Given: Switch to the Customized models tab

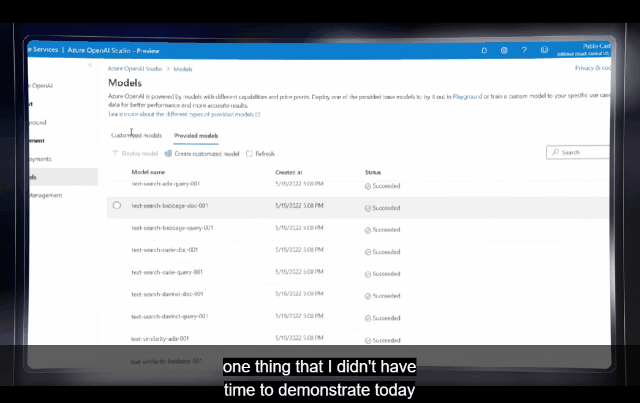Looking at the screenshot, I should [136, 135].
